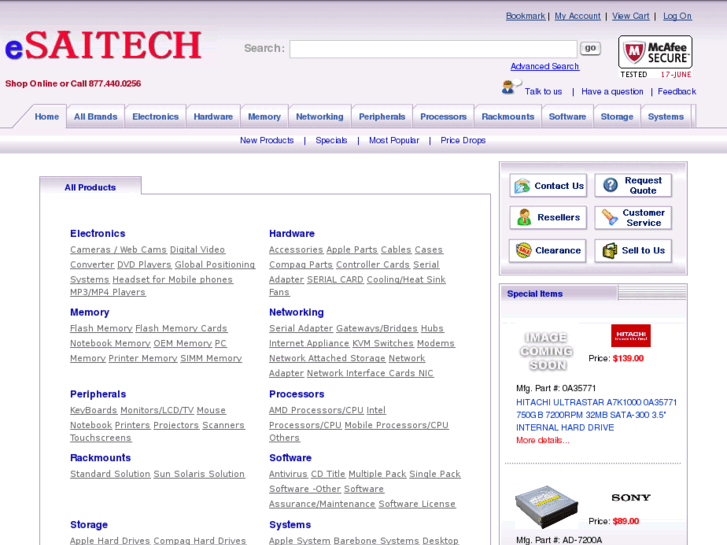Click the Clearance sale icon

pos(523,250)
